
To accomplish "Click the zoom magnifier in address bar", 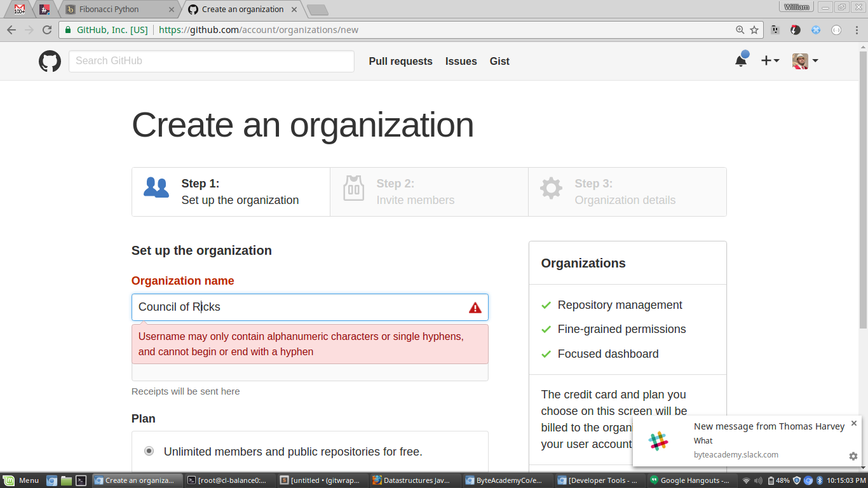I will [740, 30].
